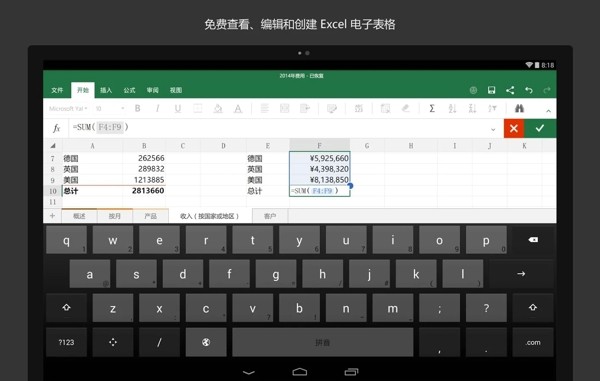Open Find with binoculars icon

[519, 109]
